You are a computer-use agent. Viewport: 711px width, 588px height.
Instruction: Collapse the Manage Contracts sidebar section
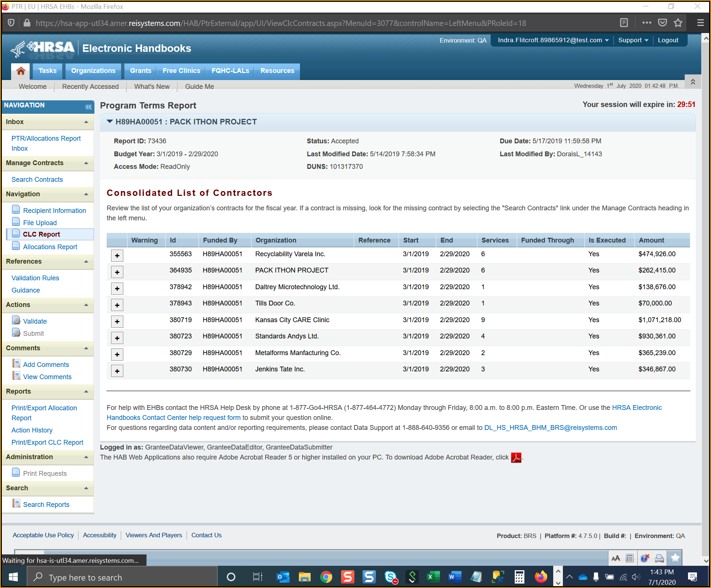pos(86,163)
